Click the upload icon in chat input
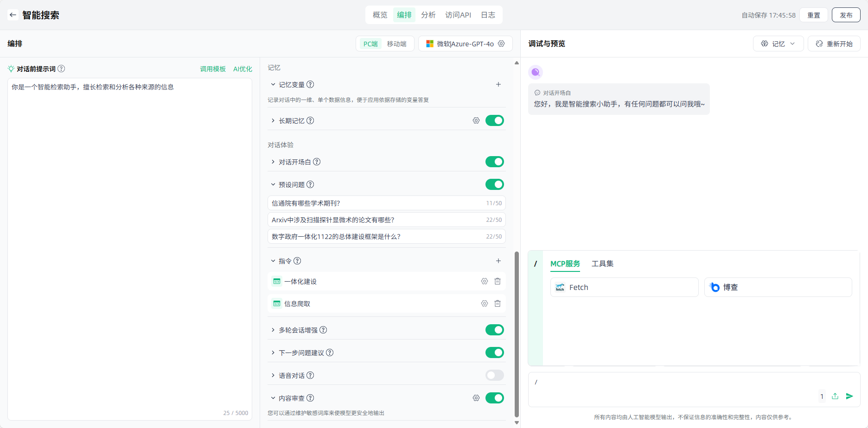 [835, 396]
